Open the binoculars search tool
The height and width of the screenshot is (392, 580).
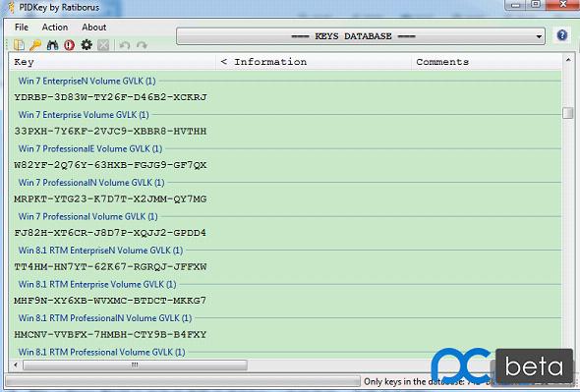point(52,45)
